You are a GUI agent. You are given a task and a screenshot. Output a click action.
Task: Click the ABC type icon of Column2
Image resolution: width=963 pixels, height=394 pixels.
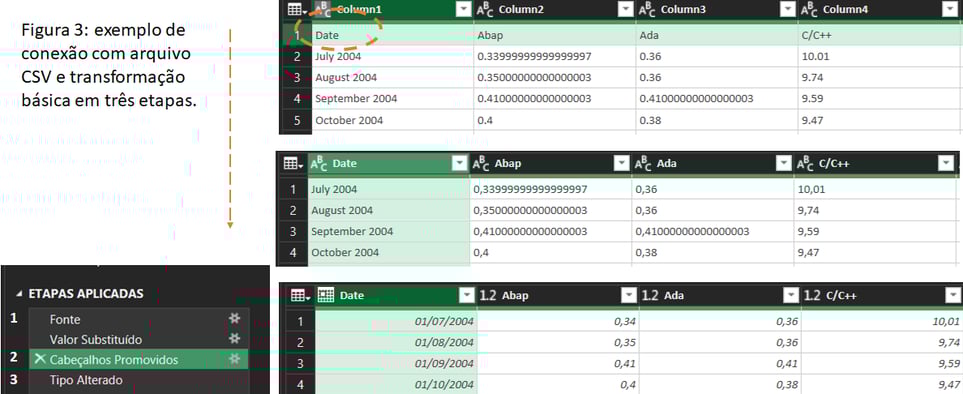(485, 10)
